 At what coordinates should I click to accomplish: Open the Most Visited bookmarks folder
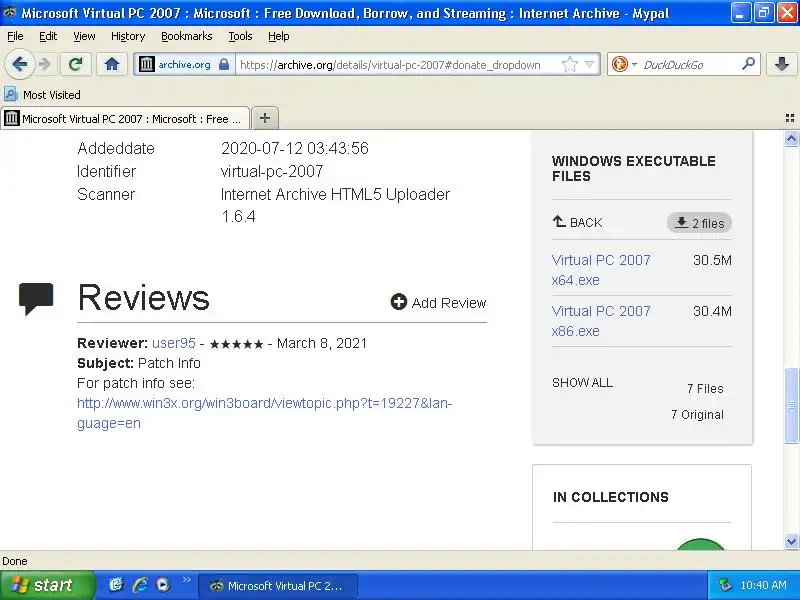pos(42,95)
